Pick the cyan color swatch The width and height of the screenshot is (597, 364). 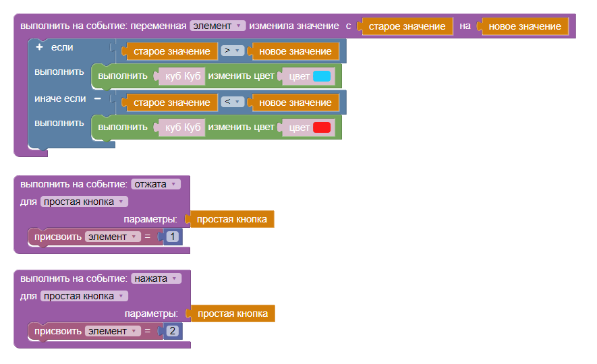pyautogui.click(x=321, y=76)
